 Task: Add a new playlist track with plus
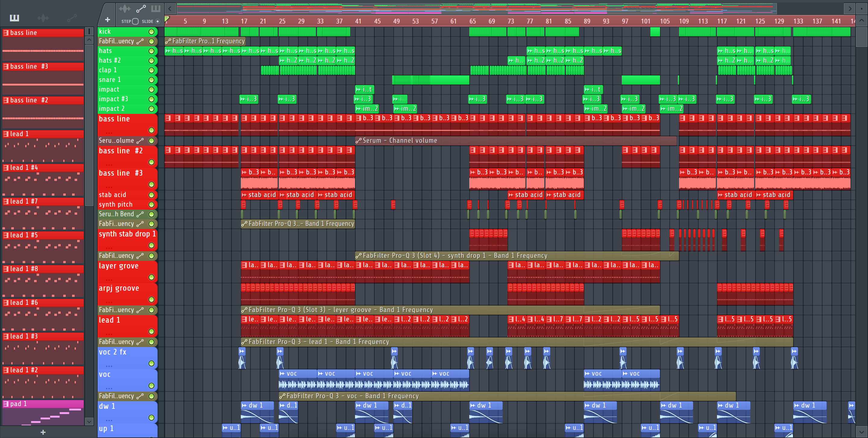click(x=108, y=20)
